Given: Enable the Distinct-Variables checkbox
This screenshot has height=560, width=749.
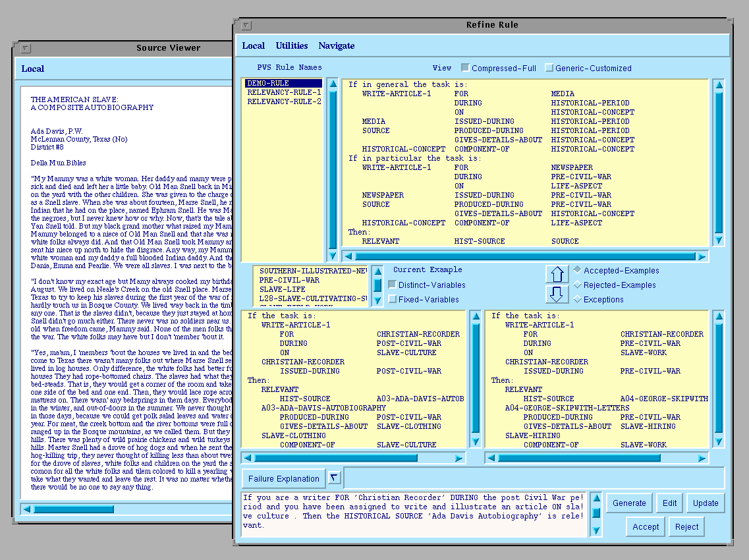Looking at the screenshot, I should tap(393, 285).
